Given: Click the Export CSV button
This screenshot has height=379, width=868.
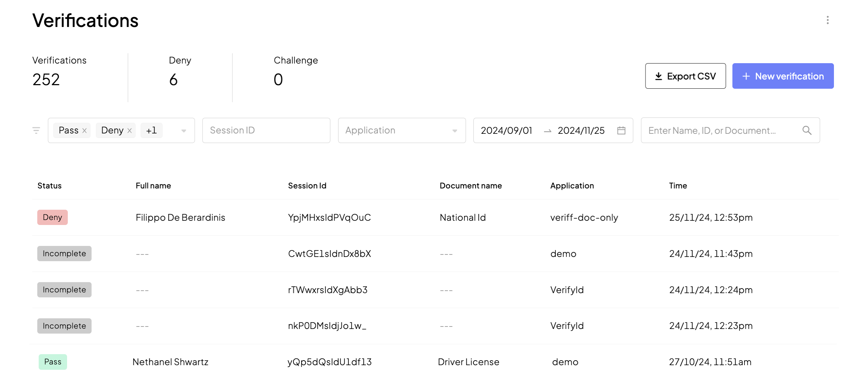Looking at the screenshot, I should point(685,76).
